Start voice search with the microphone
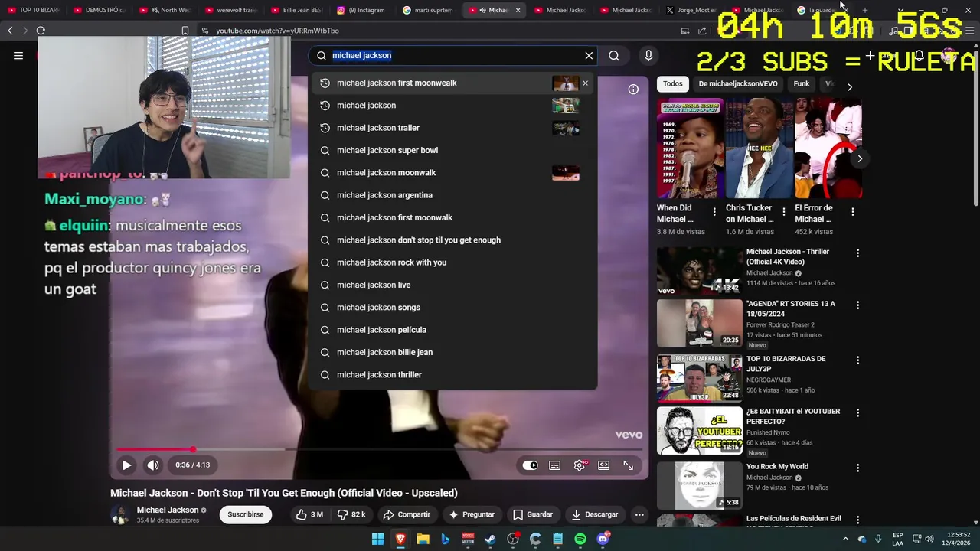The image size is (980, 551). point(648,55)
